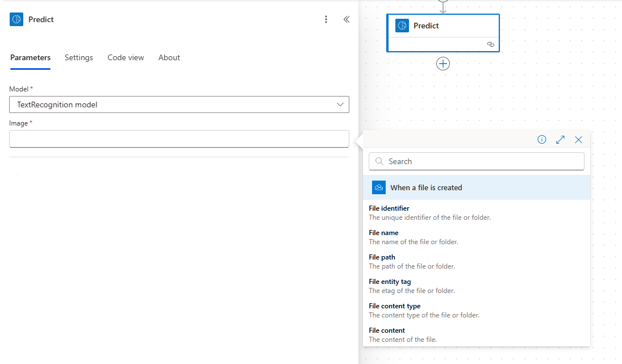Select the About tab
622x364 pixels.
[169, 57]
